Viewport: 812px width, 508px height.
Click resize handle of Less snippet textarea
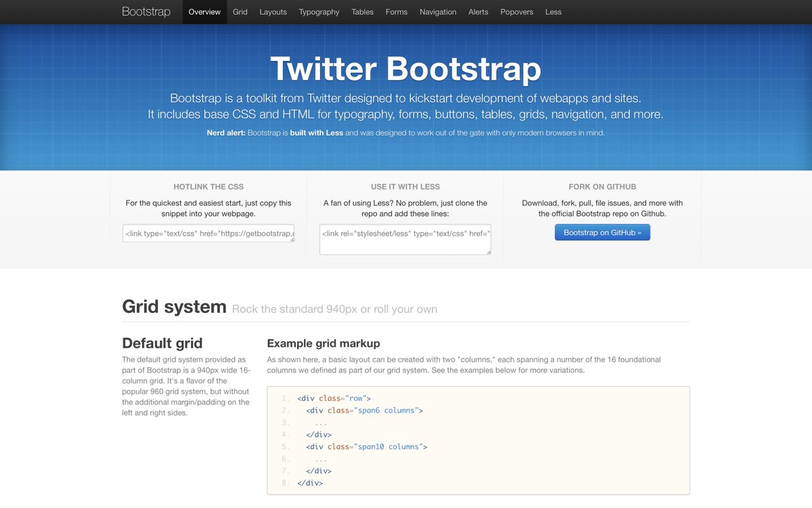[x=488, y=251]
